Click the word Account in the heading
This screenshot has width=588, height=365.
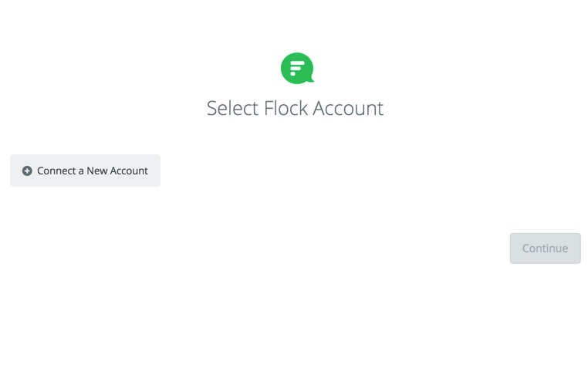tap(348, 108)
